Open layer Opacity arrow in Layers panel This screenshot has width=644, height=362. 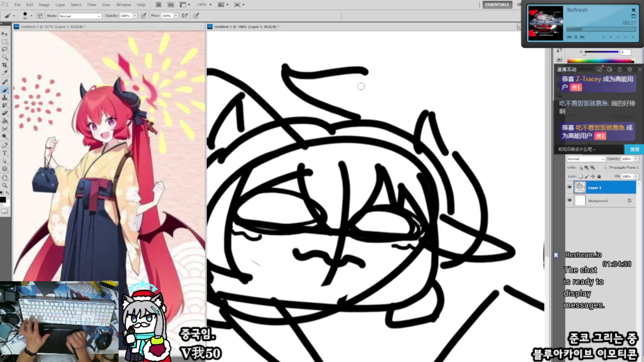[636, 159]
